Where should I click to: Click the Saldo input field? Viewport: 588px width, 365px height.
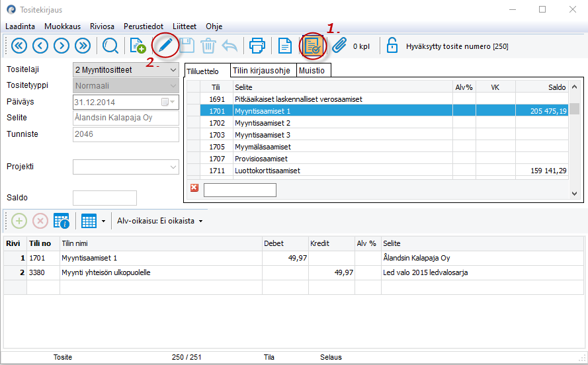(x=105, y=198)
